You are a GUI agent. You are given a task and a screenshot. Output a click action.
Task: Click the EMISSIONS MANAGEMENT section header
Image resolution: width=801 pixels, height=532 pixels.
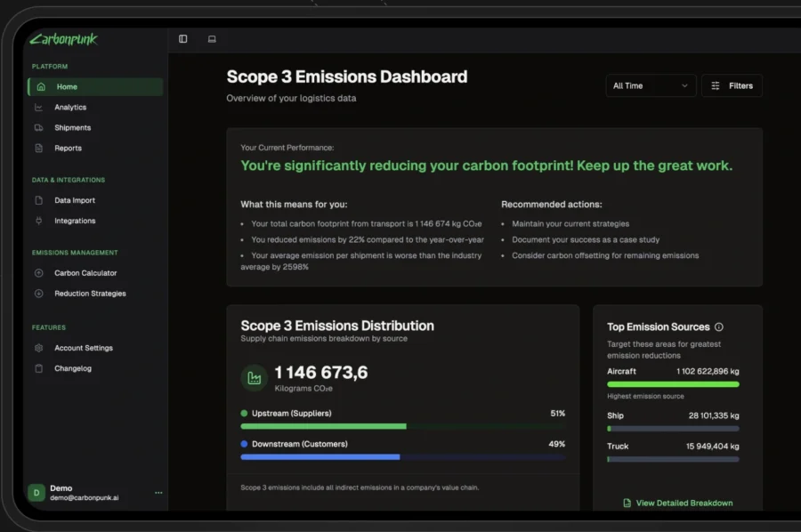[x=75, y=253]
